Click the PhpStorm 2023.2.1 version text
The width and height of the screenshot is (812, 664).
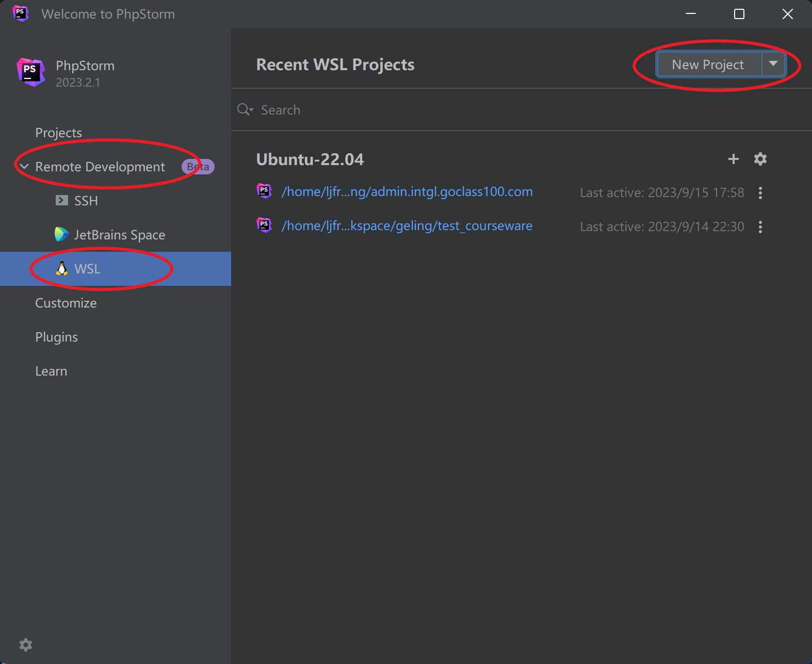78,83
